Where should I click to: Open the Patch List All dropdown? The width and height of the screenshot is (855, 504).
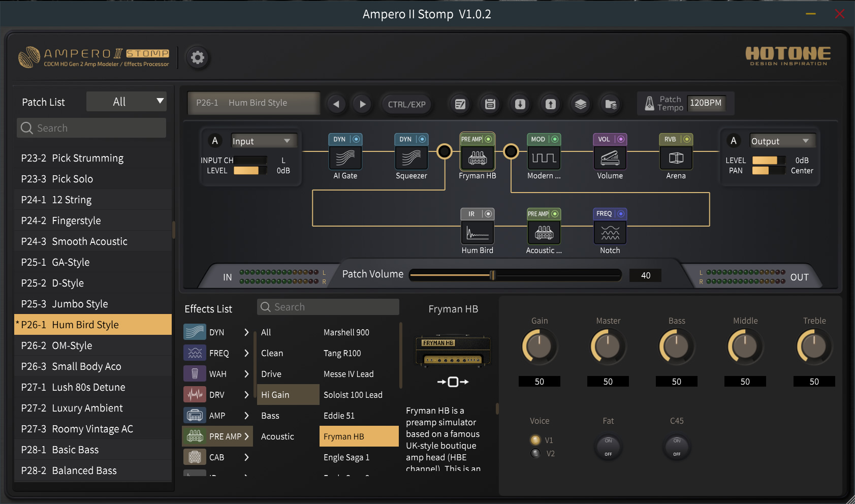pos(126,102)
